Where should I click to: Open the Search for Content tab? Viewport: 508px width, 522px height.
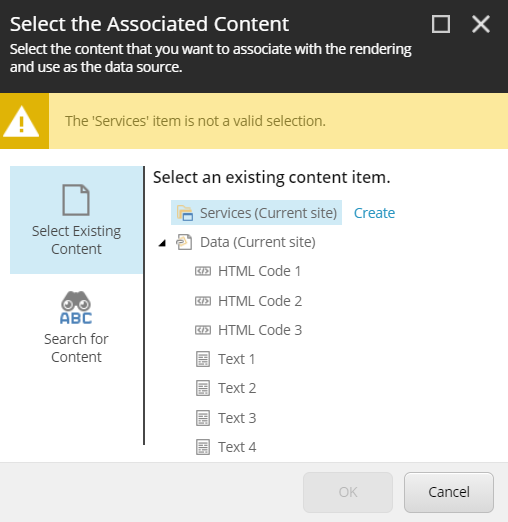point(76,327)
